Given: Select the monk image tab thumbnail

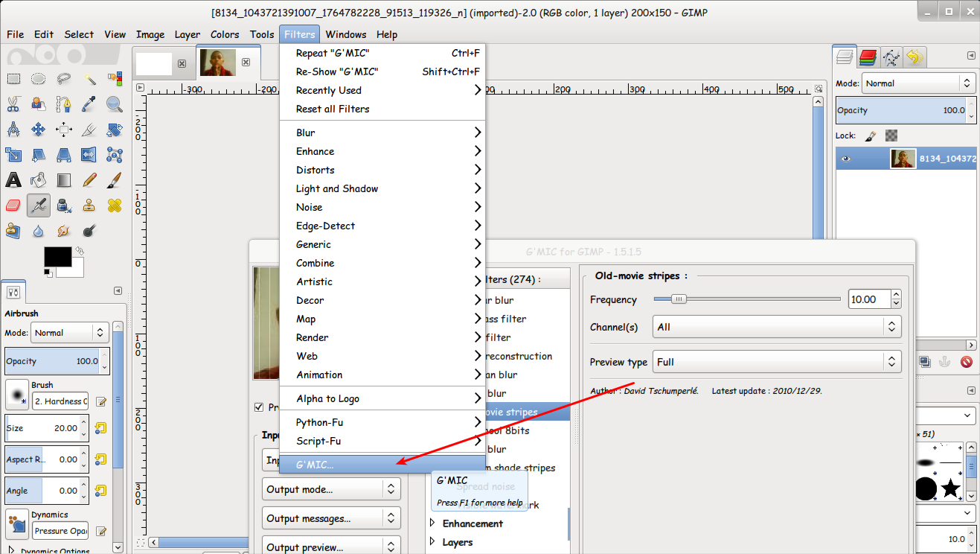Looking at the screenshot, I should click(x=219, y=63).
